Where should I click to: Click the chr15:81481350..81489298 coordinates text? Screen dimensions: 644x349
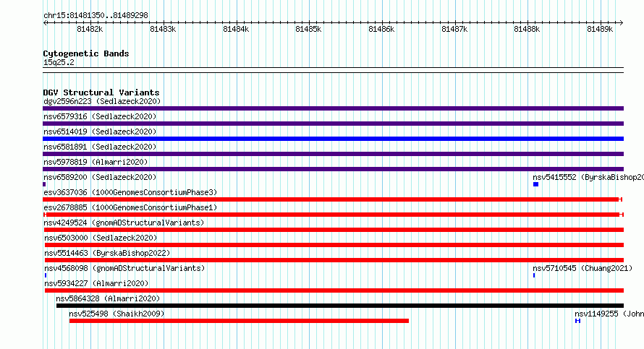(96, 15)
